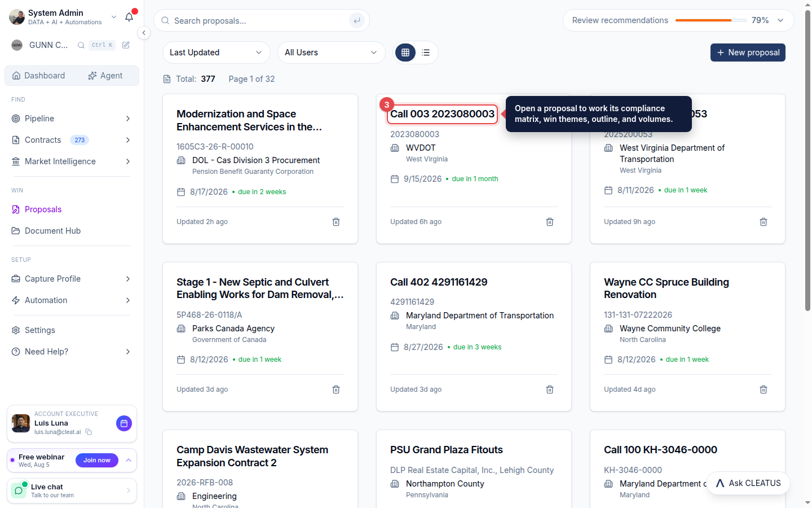Click the enter icon in the search bar
This screenshot has height=508, width=812.
click(x=356, y=21)
